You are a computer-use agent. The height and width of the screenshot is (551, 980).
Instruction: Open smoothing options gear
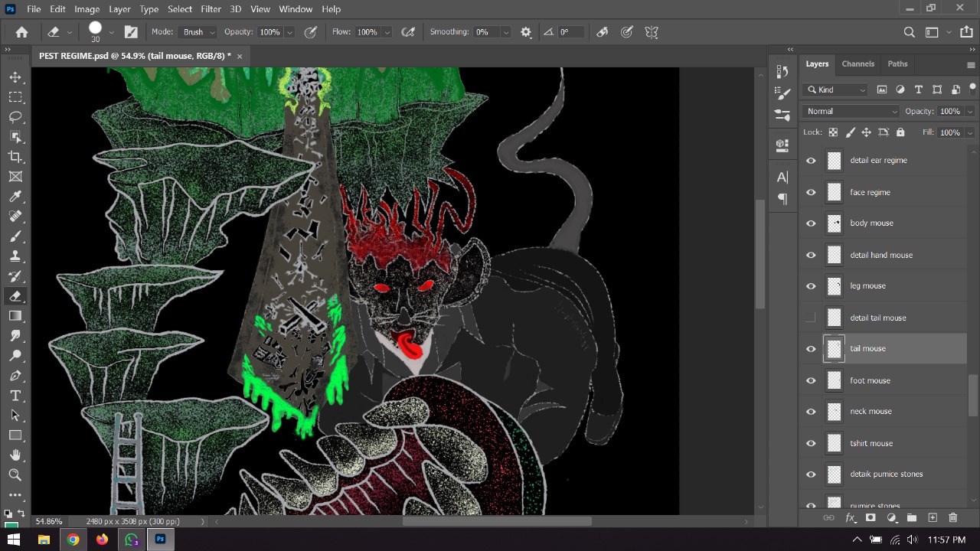[x=526, y=32]
